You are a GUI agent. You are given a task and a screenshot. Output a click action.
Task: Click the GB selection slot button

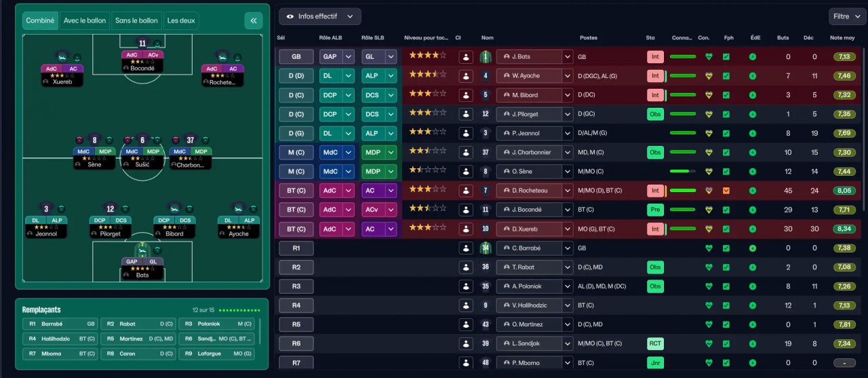point(296,57)
